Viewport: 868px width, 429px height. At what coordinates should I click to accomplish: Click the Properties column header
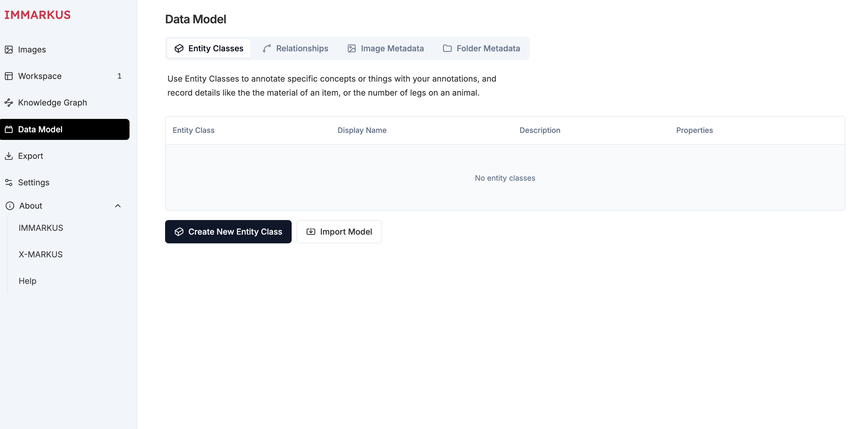click(x=694, y=130)
